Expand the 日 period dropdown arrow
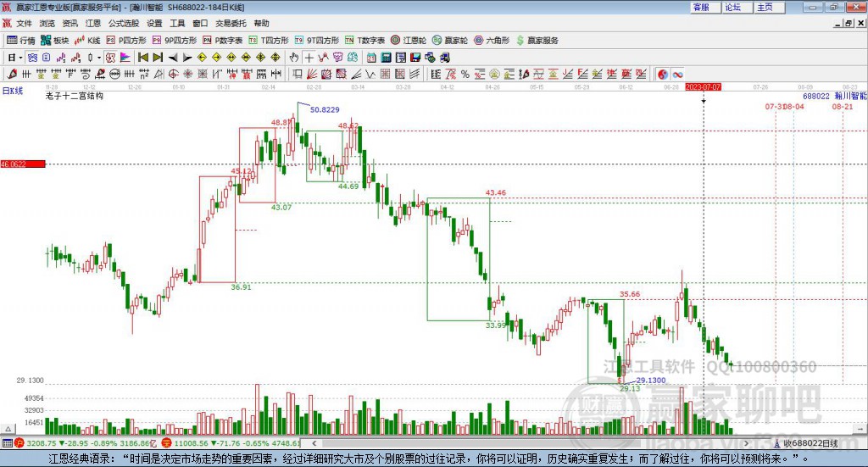Viewport: 868px width, 467px height. (20, 58)
